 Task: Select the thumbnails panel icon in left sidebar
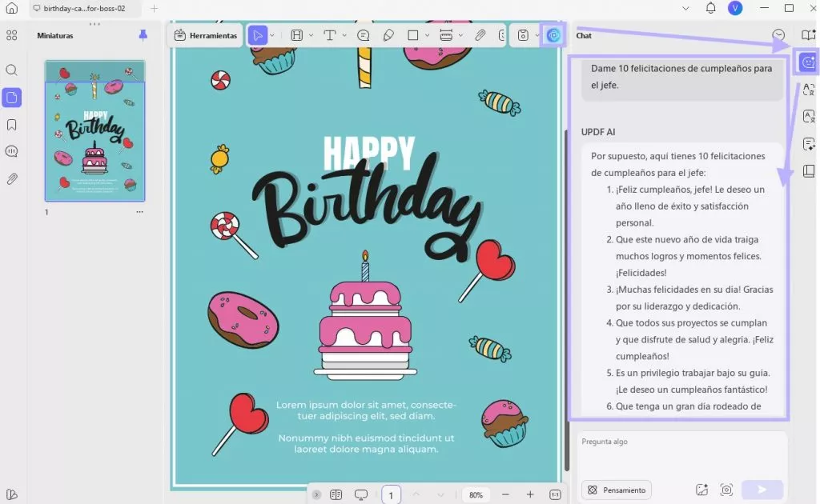11,98
